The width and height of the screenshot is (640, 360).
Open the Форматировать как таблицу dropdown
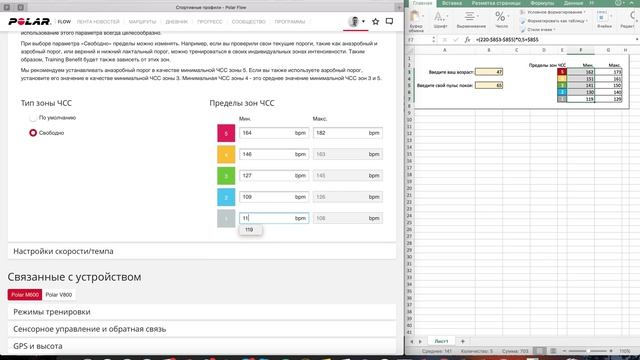554,21
